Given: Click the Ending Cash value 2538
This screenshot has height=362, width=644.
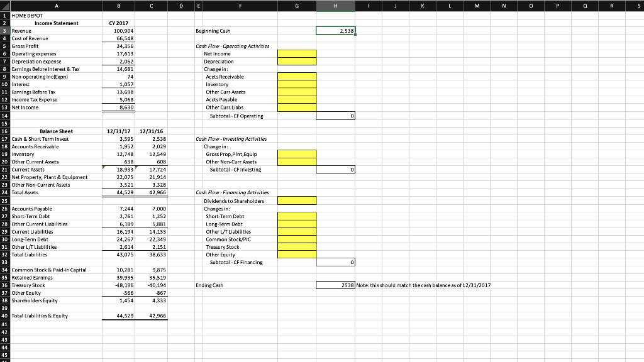Looking at the screenshot, I should pos(336,285).
